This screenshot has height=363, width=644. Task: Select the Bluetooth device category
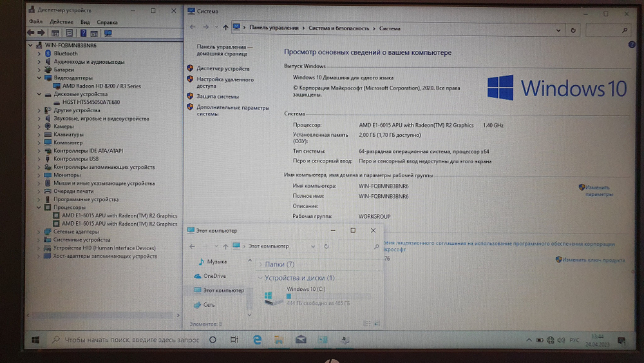[x=66, y=54]
